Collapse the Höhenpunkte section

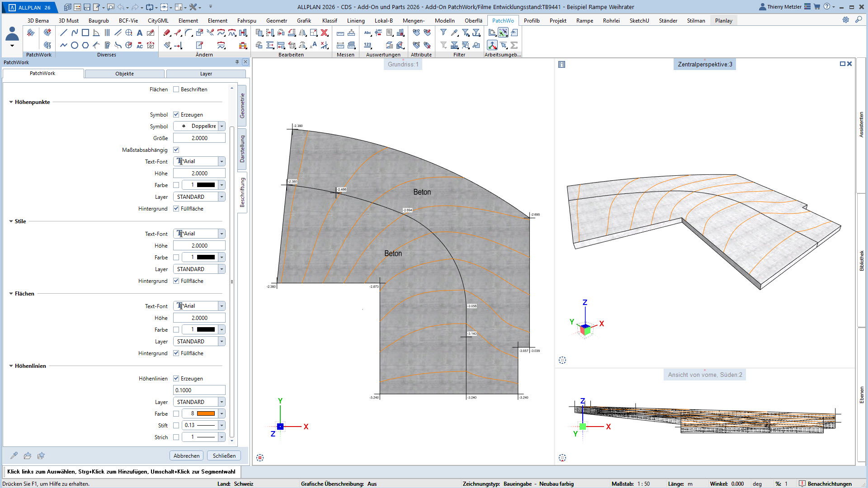pyautogui.click(x=11, y=102)
